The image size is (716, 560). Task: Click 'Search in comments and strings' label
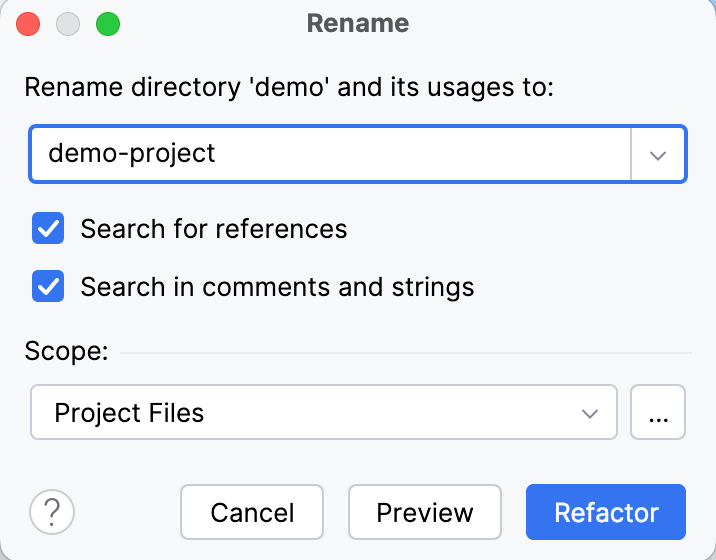[x=277, y=287]
